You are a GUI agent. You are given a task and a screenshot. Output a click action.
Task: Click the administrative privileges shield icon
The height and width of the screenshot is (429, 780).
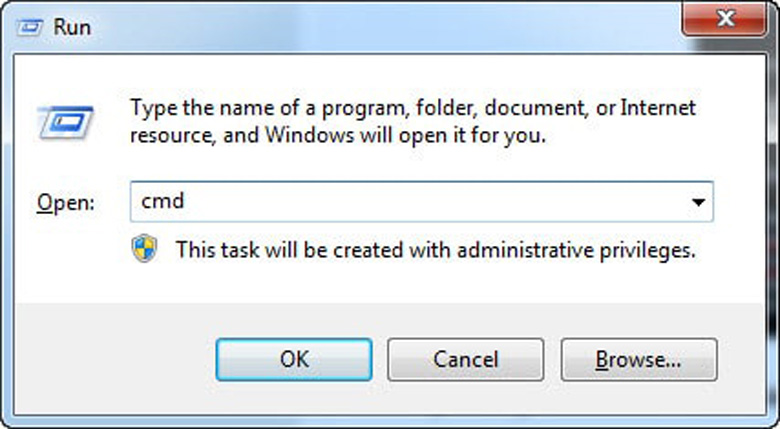pyautogui.click(x=145, y=249)
